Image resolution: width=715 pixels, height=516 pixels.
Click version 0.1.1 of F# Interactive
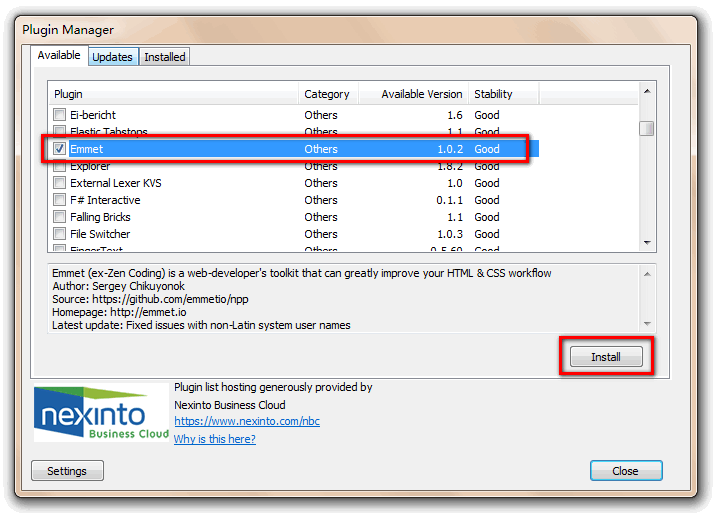[x=449, y=200]
